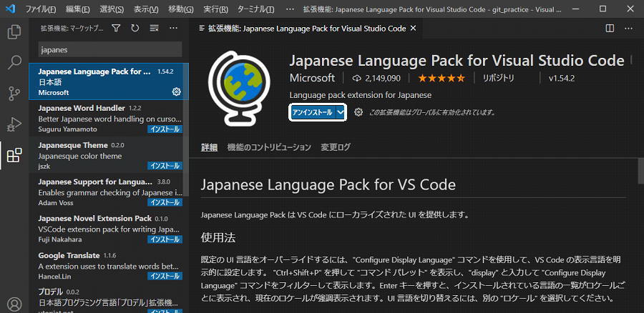Click the split editor icon
The width and height of the screenshot is (644, 313).
(610, 29)
